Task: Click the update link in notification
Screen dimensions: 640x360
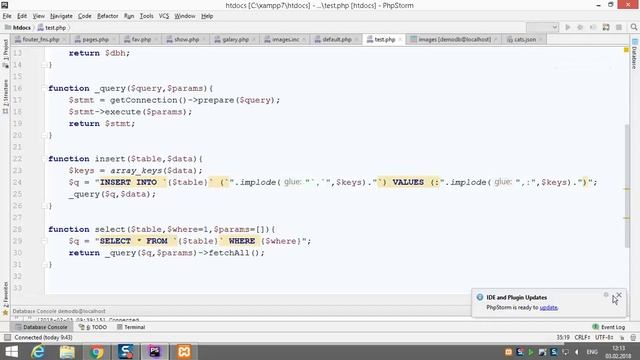Action: pyautogui.click(x=549, y=307)
